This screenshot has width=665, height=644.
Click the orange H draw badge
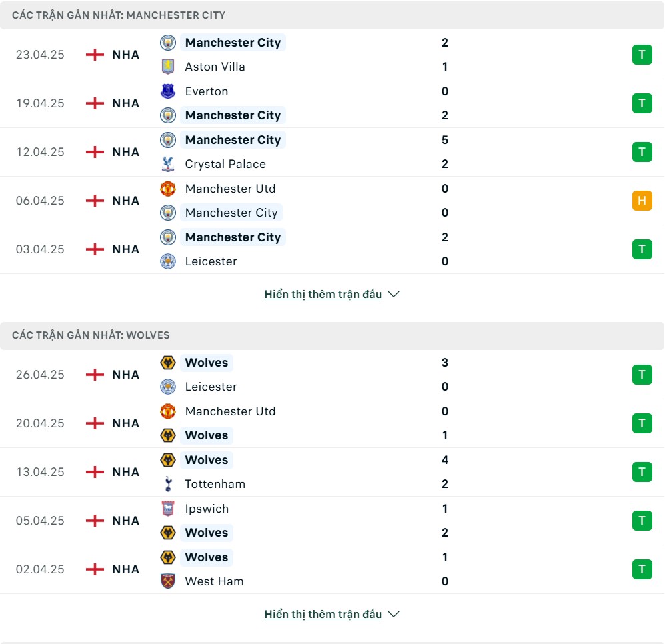[x=642, y=201]
